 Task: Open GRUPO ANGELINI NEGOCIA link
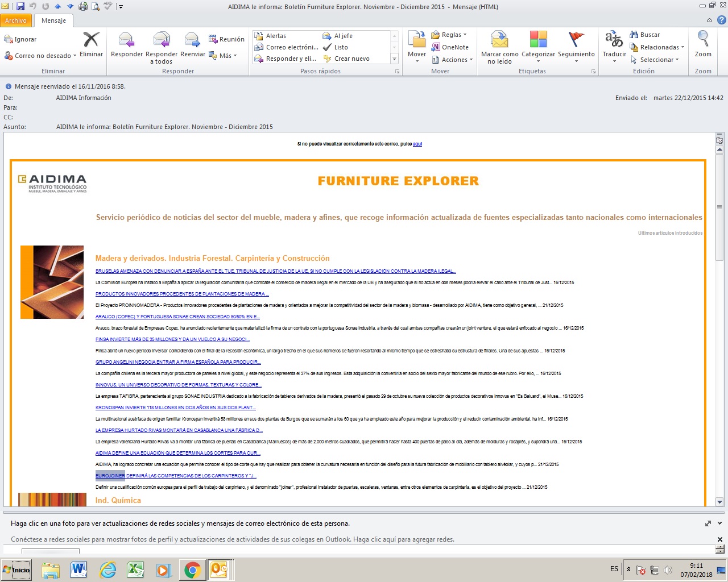click(x=179, y=363)
